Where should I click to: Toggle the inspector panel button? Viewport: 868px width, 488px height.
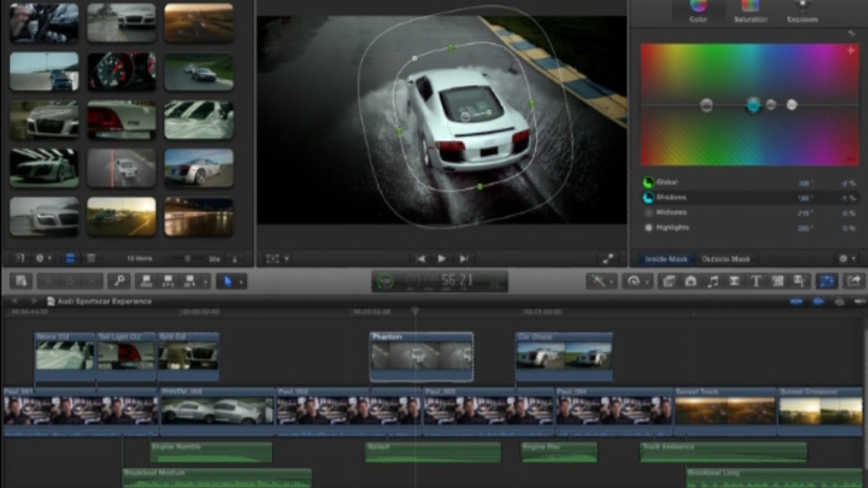(x=827, y=281)
